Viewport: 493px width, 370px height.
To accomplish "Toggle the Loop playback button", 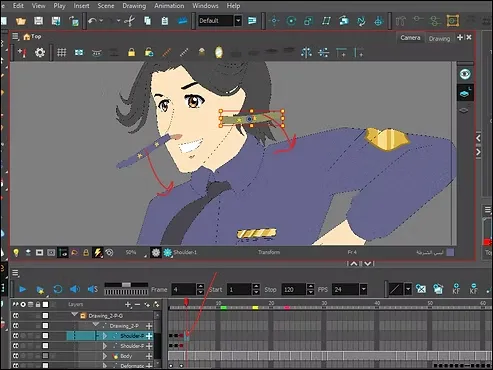I will pos(58,289).
